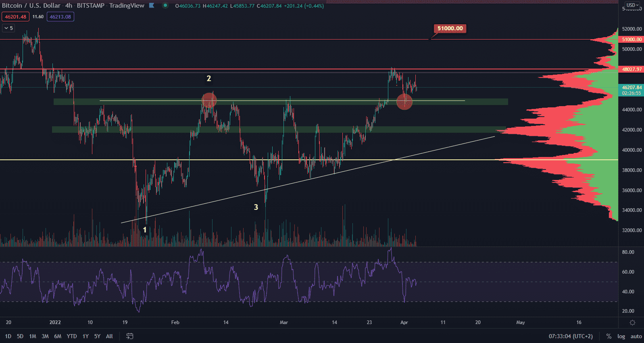Image resolution: width=644 pixels, height=343 pixels.
Task: Toggle percent scale mode
Action: (609, 336)
